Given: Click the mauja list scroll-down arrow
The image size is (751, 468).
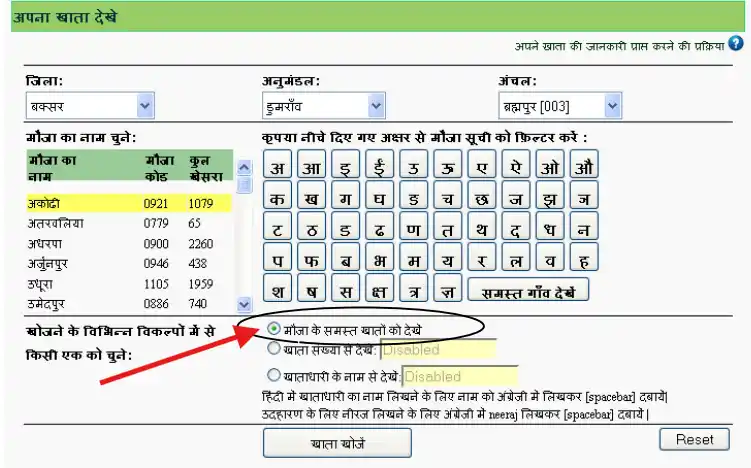Looking at the screenshot, I should (x=244, y=304).
